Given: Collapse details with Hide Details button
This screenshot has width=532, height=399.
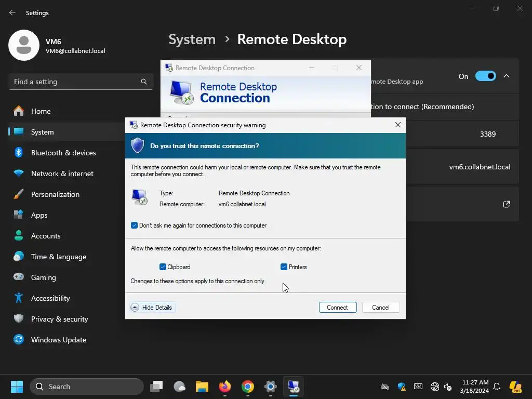Looking at the screenshot, I should (153, 308).
